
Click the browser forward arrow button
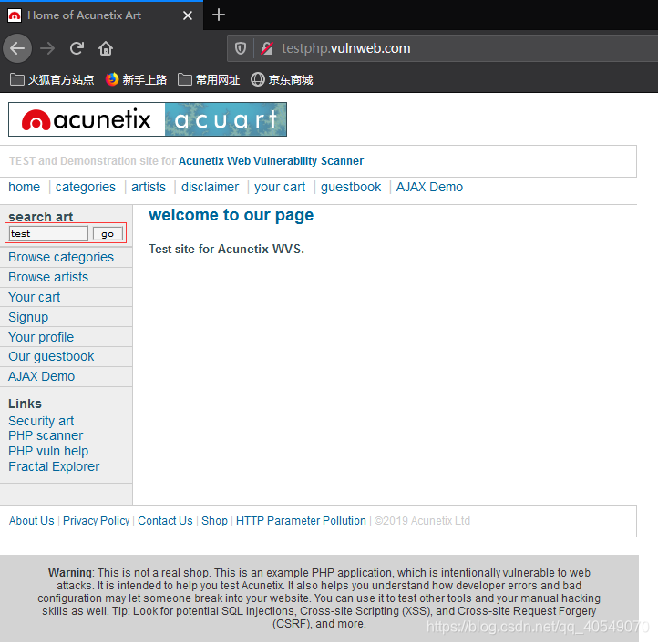pyautogui.click(x=47, y=48)
